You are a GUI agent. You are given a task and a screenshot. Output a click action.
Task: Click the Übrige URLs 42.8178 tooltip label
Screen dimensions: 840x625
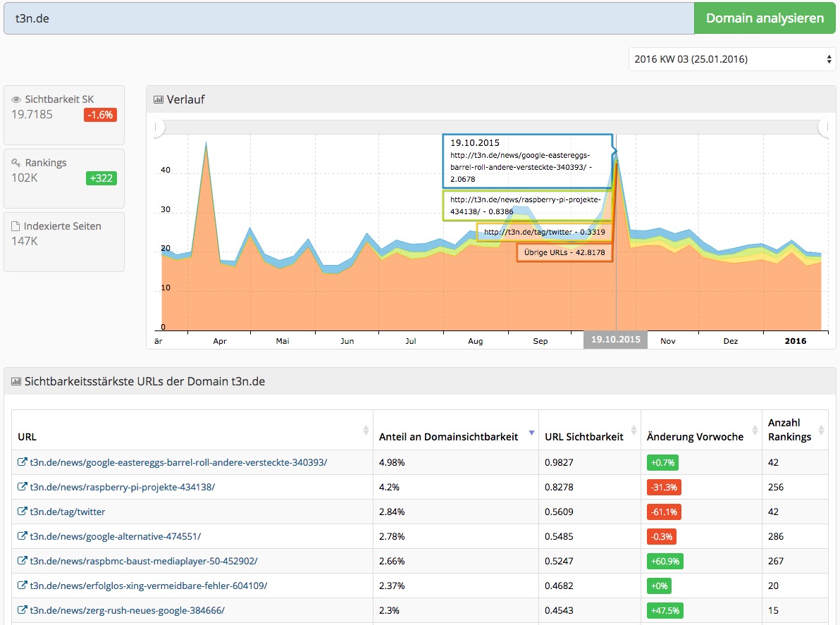[564, 252]
